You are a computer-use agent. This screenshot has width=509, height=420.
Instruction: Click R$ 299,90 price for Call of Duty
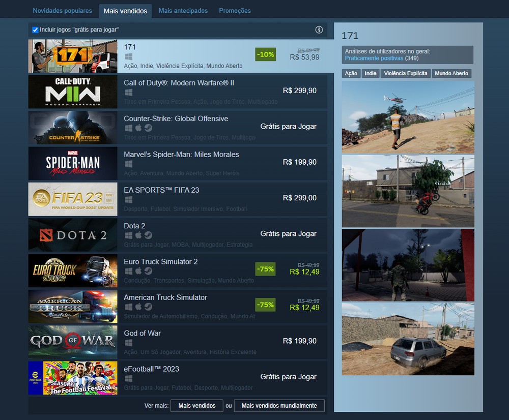pos(300,91)
